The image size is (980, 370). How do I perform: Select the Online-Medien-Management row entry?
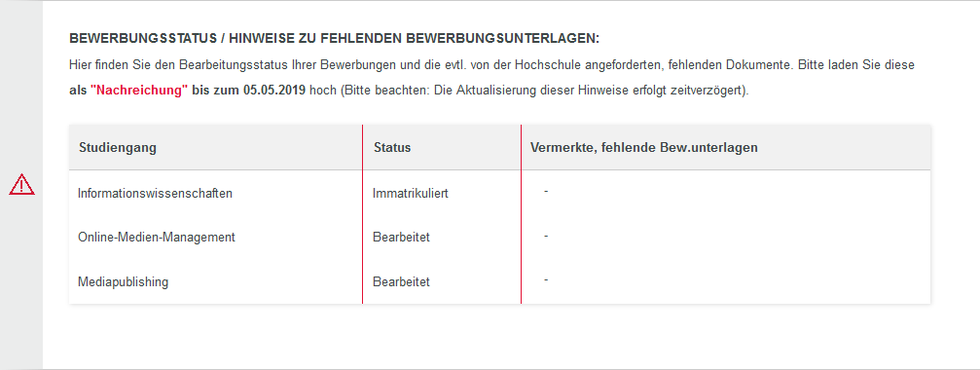(157, 237)
